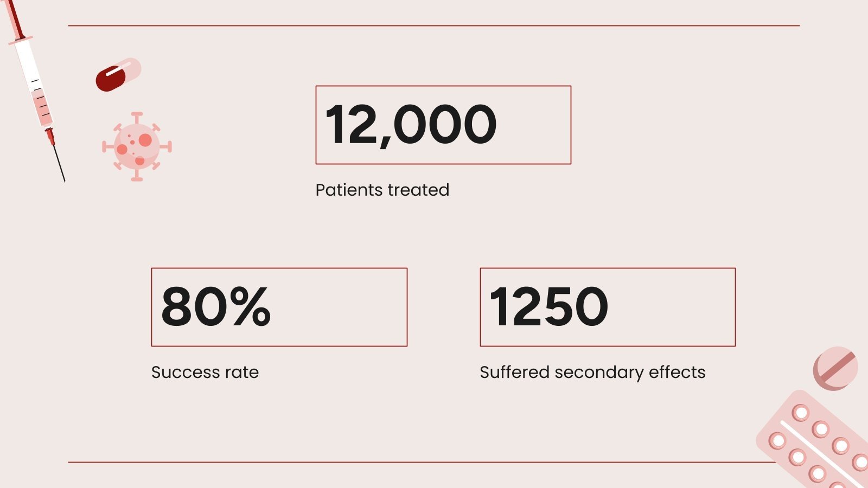This screenshot has height=488, width=868.
Task: Click the pink virus icon
Action: pyautogui.click(x=137, y=146)
